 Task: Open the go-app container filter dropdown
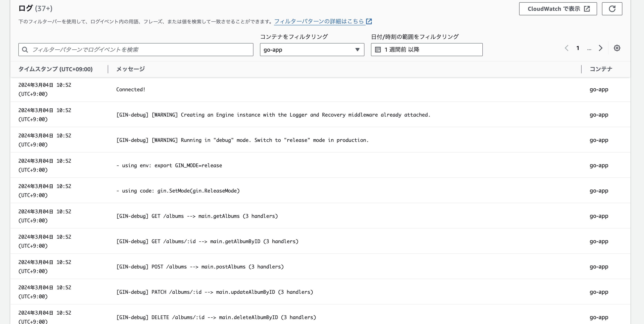point(312,50)
